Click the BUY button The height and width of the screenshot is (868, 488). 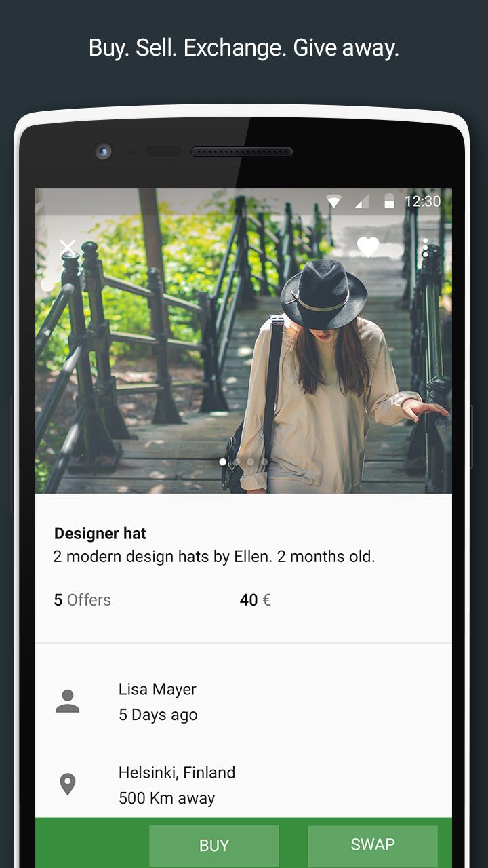[x=214, y=845]
